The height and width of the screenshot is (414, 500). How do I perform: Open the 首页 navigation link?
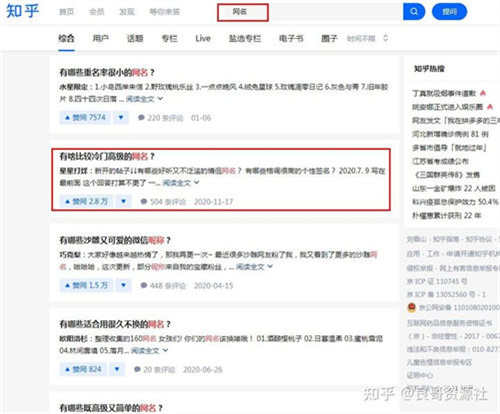pyautogui.click(x=66, y=12)
